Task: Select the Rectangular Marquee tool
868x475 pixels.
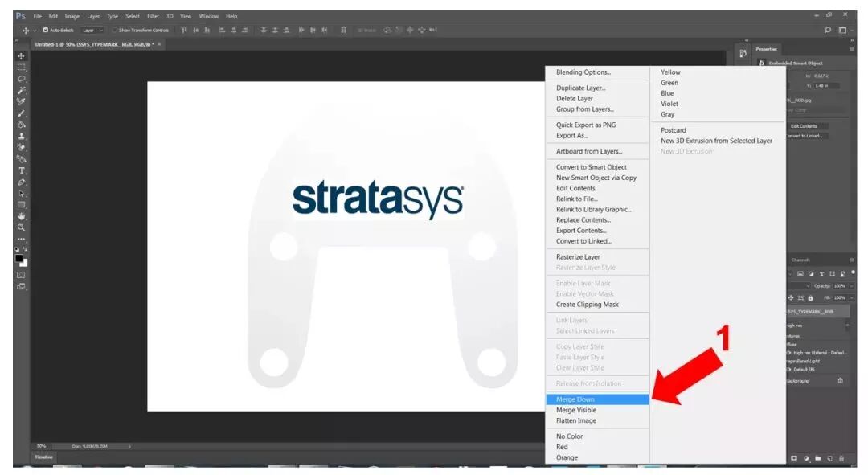Action: click(21, 67)
